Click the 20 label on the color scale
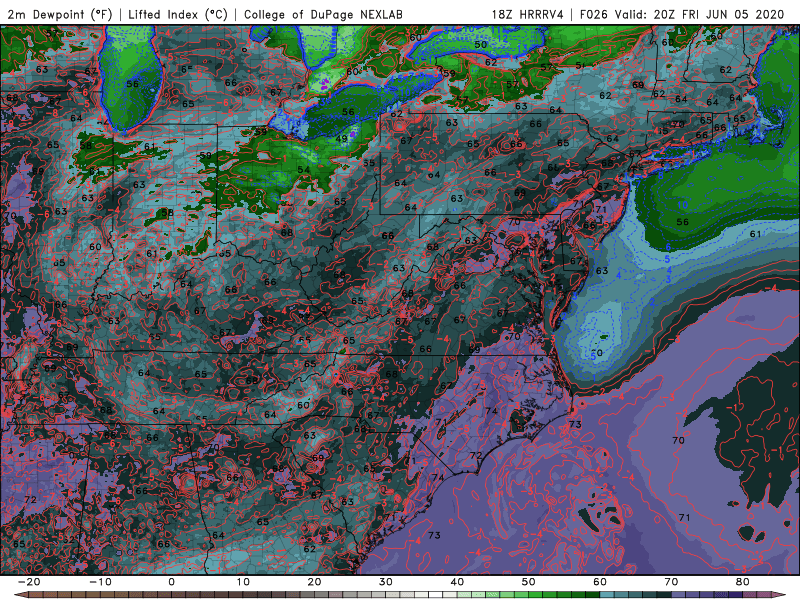The width and height of the screenshot is (800, 600). (314, 582)
